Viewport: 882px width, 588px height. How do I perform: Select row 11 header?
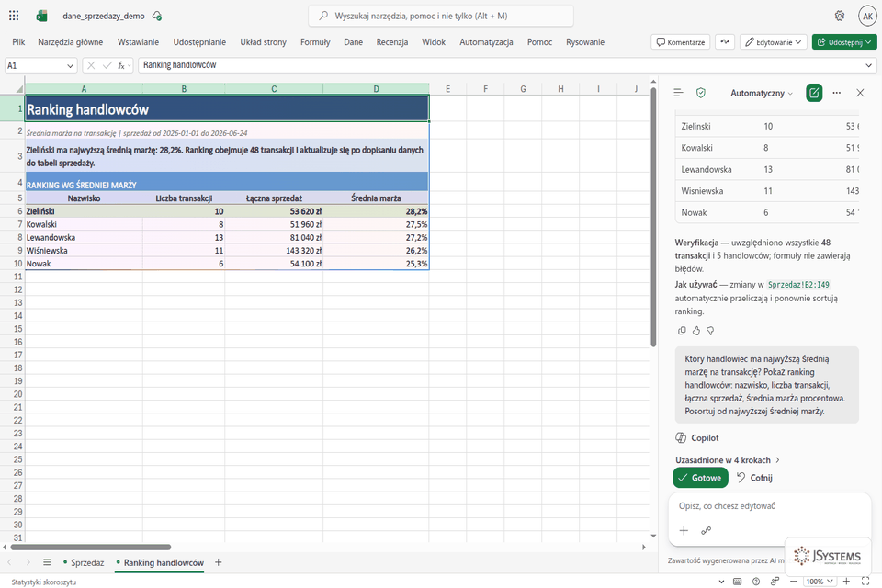pyautogui.click(x=12, y=277)
